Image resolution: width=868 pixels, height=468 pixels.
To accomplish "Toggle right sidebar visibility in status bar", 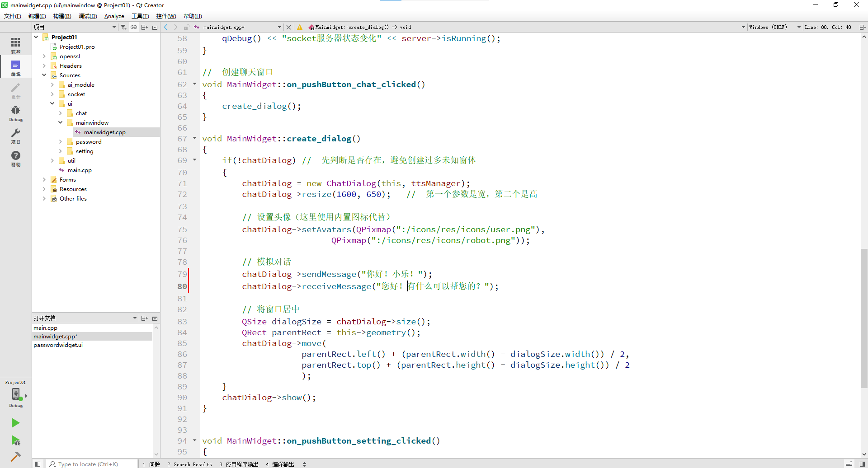I will coord(862,464).
